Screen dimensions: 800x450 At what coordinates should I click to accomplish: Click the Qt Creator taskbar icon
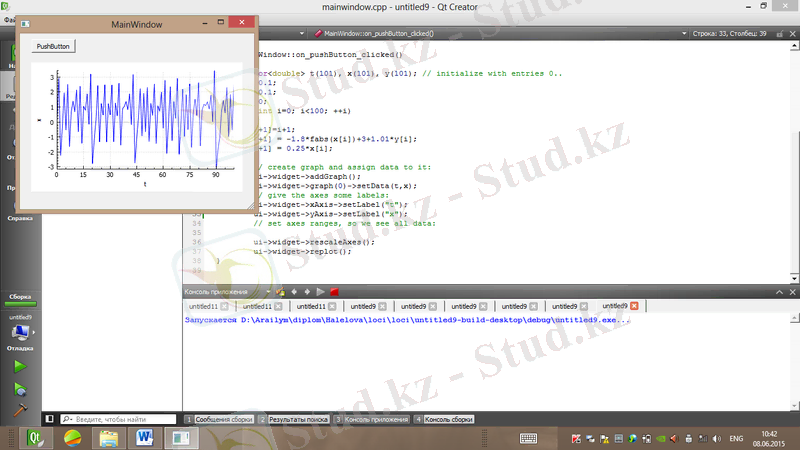click(34, 438)
